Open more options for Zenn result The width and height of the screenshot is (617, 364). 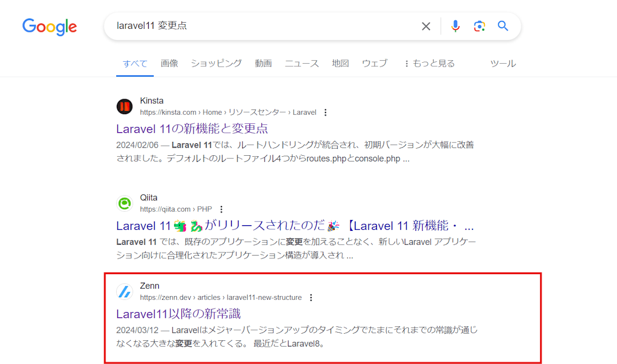coord(311,298)
